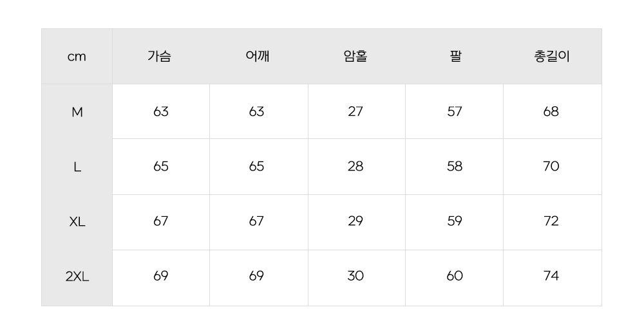Click the 팔 value 58 for size L
Viewport: 644px width, 314px height.
455,166
